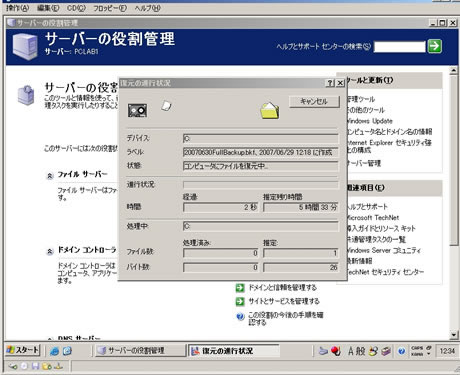Click the ? help button on restore dialog title bar
The height and width of the screenshot is (375, 460).
tap(330, 83)
